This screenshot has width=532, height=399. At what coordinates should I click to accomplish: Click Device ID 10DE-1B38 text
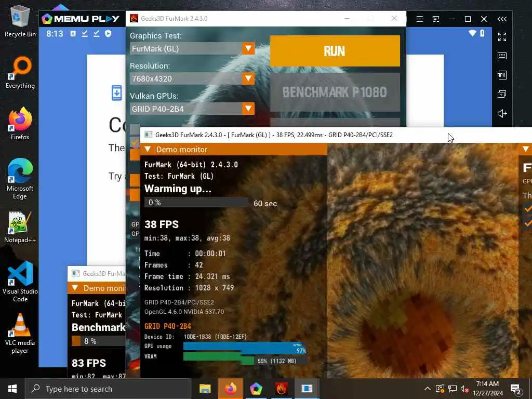pos(195,337)
